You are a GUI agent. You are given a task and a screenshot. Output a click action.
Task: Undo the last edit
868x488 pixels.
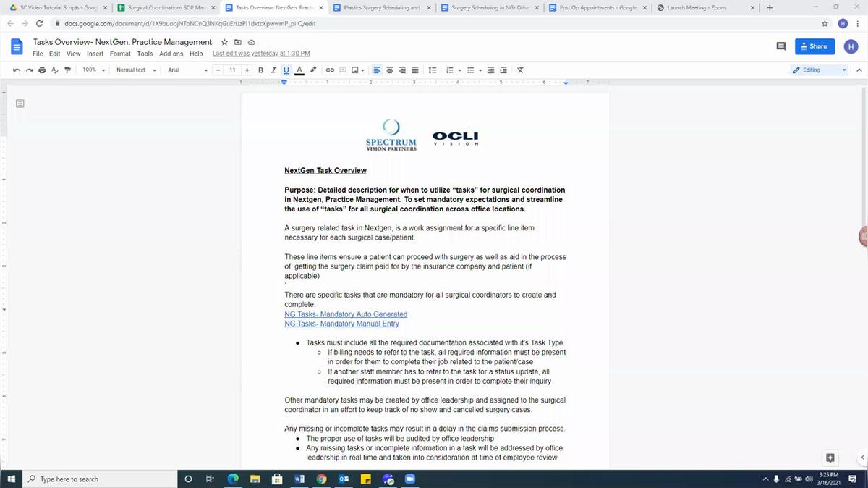(15, 70)
